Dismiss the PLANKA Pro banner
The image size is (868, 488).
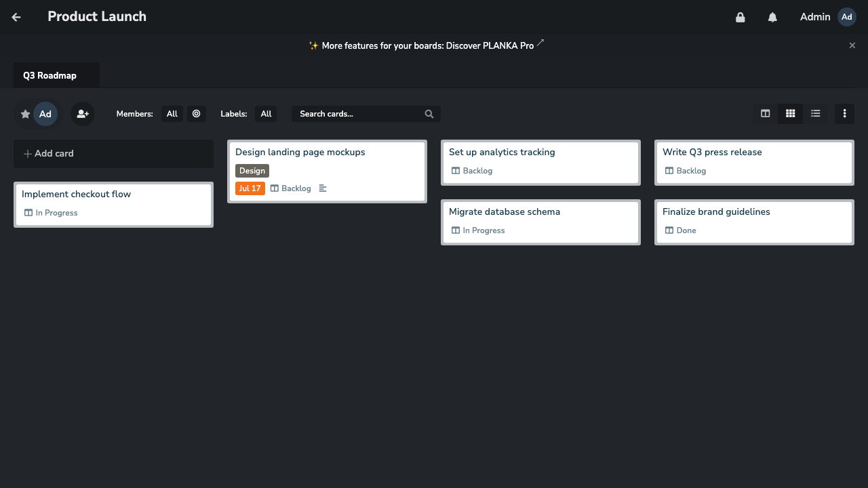coord(852,45)
